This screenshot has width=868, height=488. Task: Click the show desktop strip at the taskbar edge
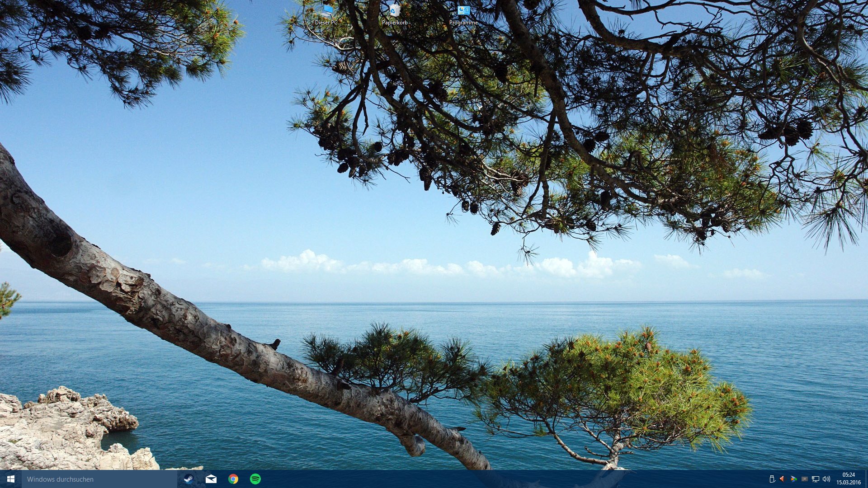(x=866, y=479)
